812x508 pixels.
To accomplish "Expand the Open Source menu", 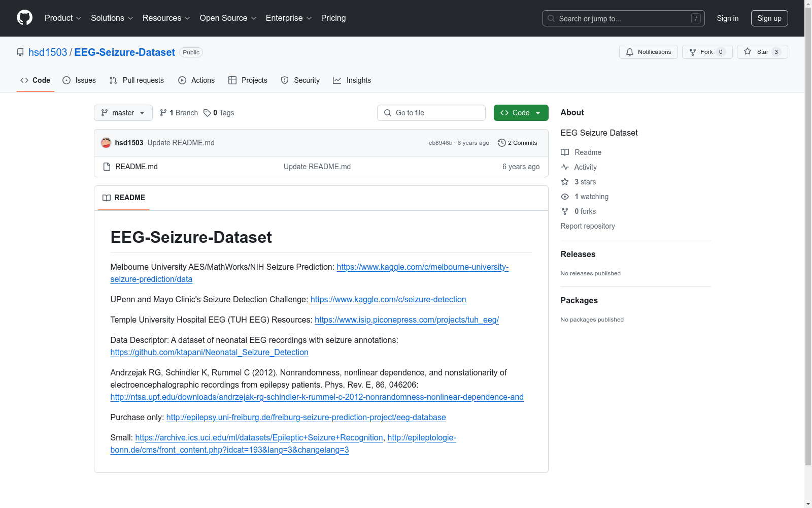I will (228, 18).
